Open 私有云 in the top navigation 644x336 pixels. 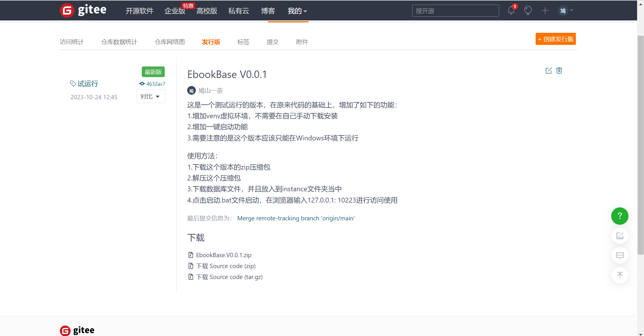click(239, 11)
